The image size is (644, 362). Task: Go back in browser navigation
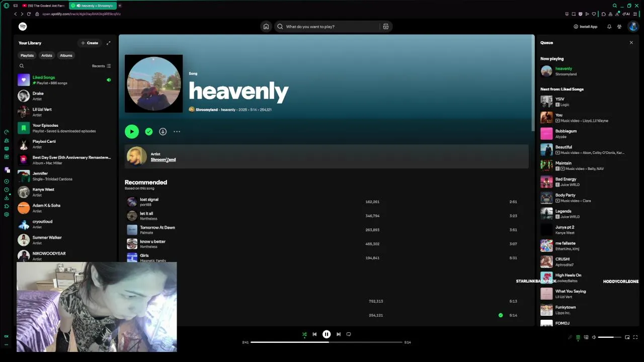16,14
